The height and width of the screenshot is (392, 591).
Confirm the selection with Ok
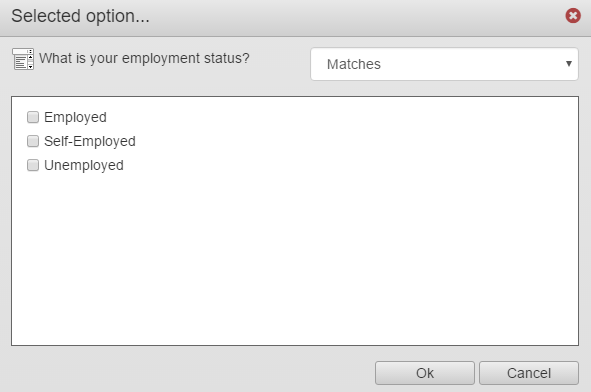tap(425, 373)
